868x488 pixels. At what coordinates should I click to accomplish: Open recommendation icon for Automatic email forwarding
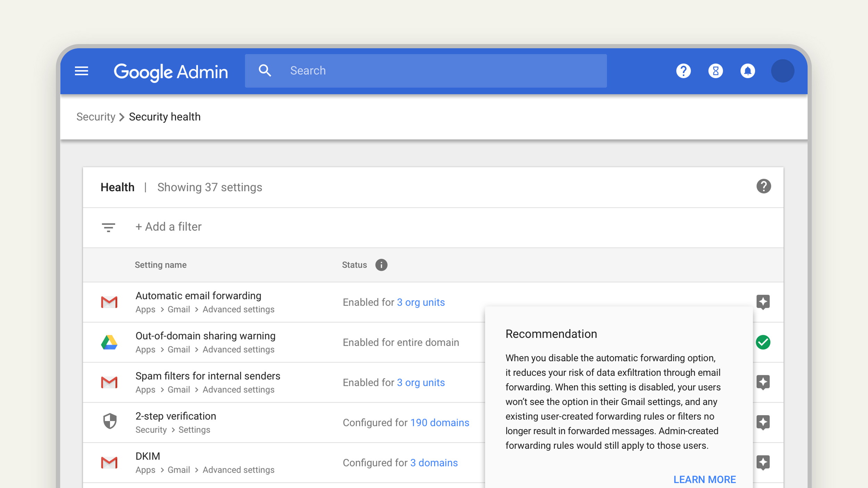[x=763, y=302]
